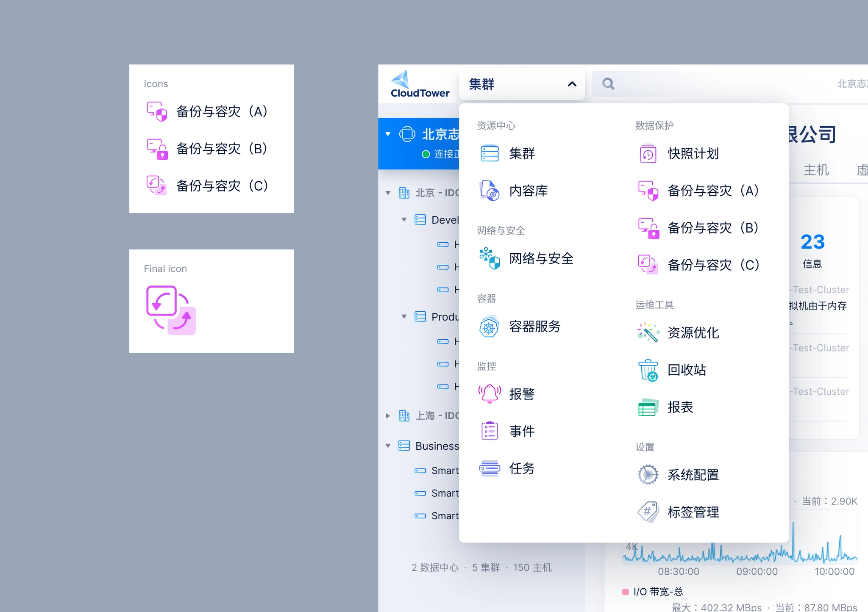Click the 网络与安全 snowflake shield icon
The height and width of the screenshot is (612, 868).
click(x=490, y=258)
